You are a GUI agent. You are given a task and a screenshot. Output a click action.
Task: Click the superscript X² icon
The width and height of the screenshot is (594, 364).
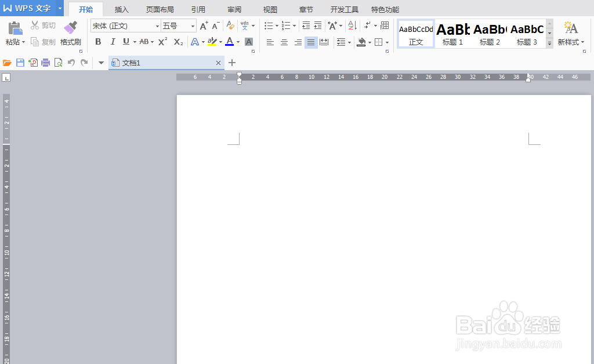point(162,42)
